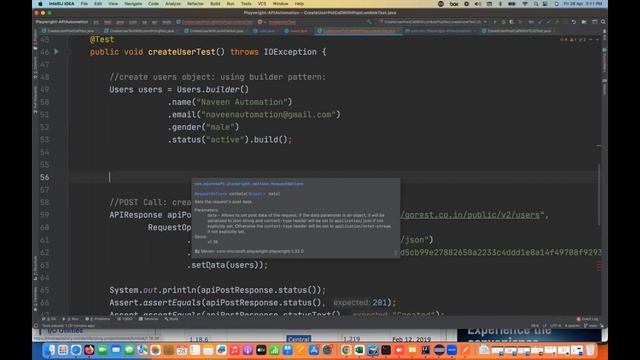Click "naveenautomation@gmail.com" string literal
Screen dimensions: 640x360
coord(268,115)
